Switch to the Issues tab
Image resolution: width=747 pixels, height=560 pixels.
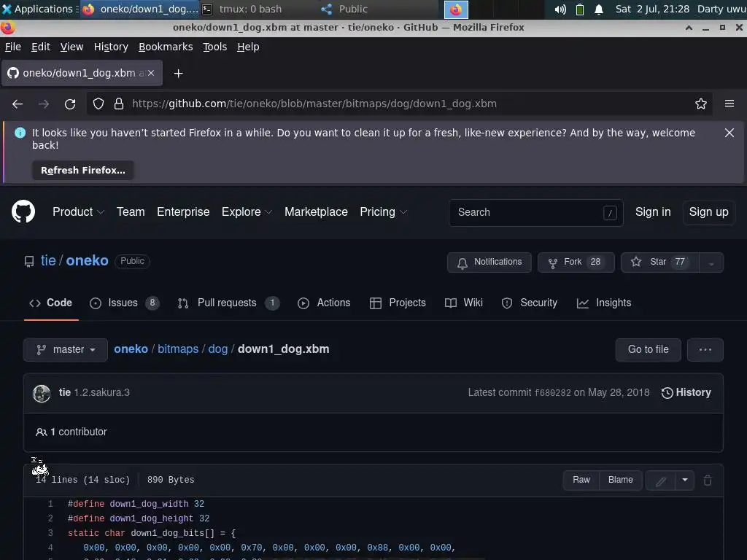[124, 303]
